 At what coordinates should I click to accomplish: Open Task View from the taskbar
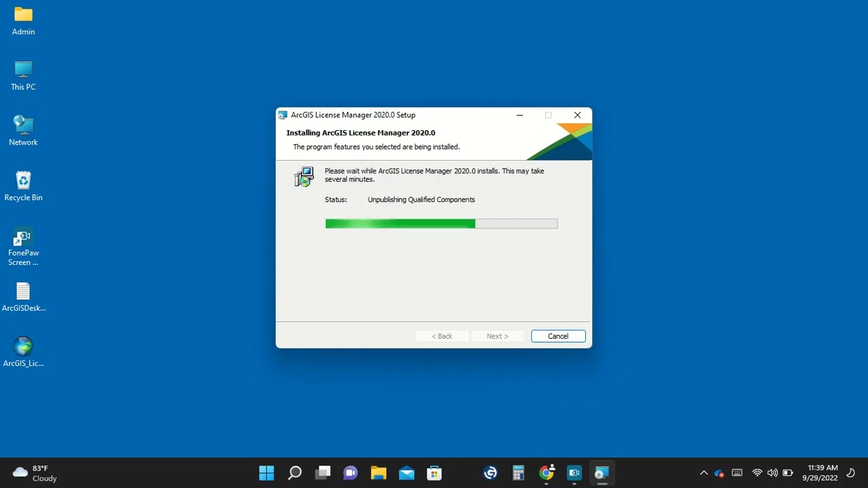coord(323,473)
